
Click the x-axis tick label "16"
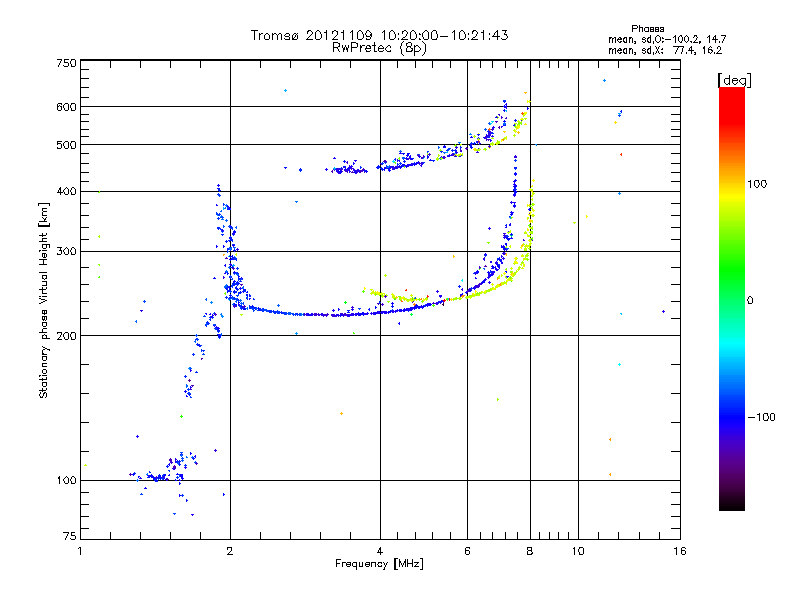click(680, 551)
